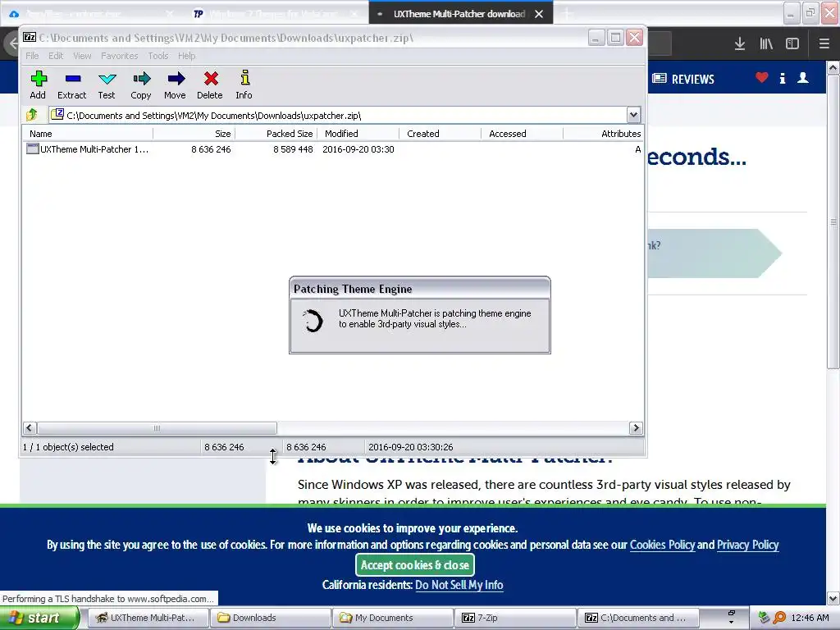Click browser page scroll up arrow
This screenshot has height=630, width=840.
click(833, 68)
